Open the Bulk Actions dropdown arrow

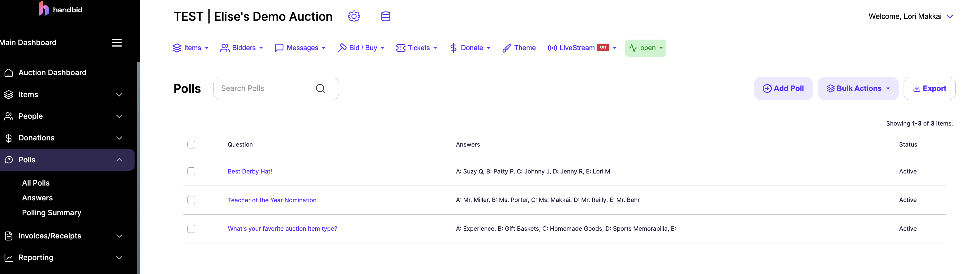pos(888,89)
